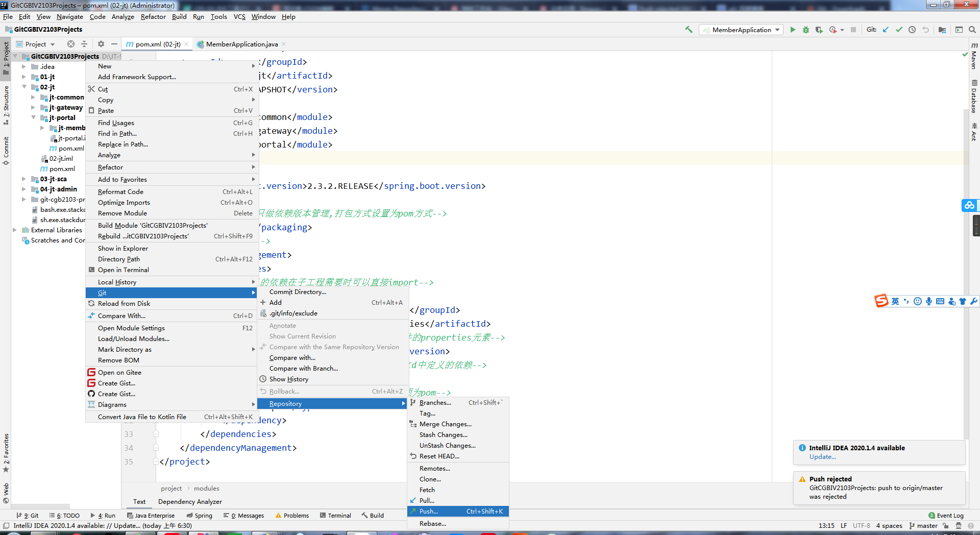This screenshot has height=535, width=980.
Task: Click Reformat Code in the context menu
Action: click(171, 191)
